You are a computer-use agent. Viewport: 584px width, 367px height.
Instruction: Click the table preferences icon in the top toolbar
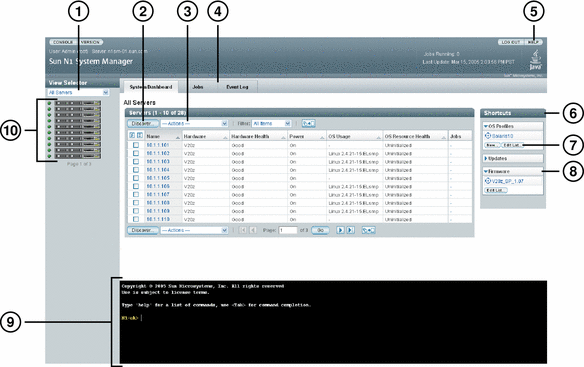click(x=308, y=123)
